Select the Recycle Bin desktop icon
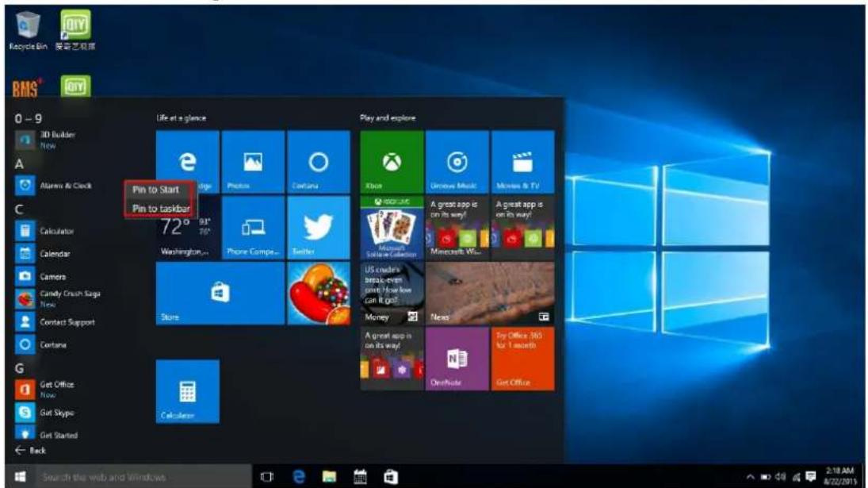868x488 pixels. (28, 31)
